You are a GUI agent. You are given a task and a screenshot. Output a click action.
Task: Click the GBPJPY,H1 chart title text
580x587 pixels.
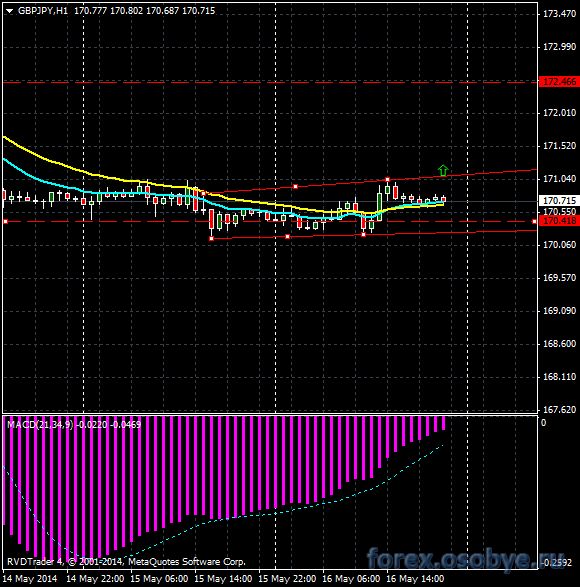43,11
